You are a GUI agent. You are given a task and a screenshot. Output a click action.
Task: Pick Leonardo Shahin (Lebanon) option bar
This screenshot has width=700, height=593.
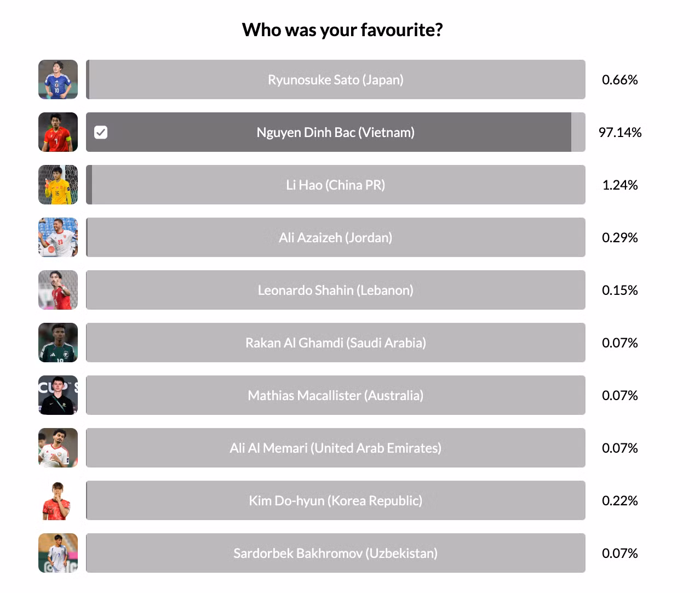click(335, 290)
